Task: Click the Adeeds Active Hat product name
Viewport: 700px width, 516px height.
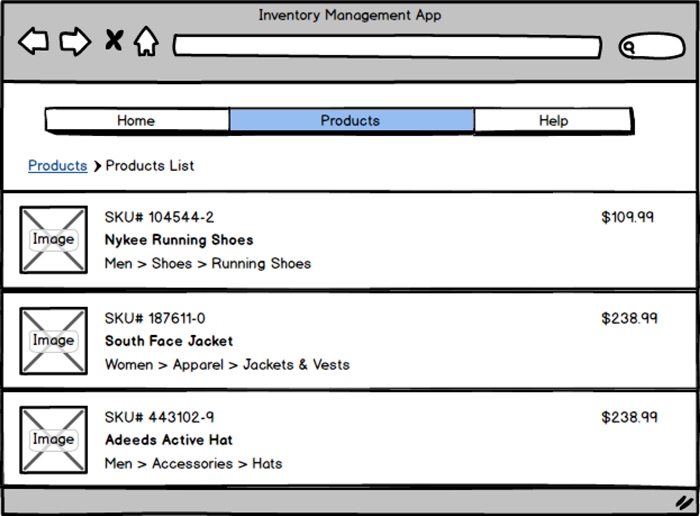Action: [169, 440]
